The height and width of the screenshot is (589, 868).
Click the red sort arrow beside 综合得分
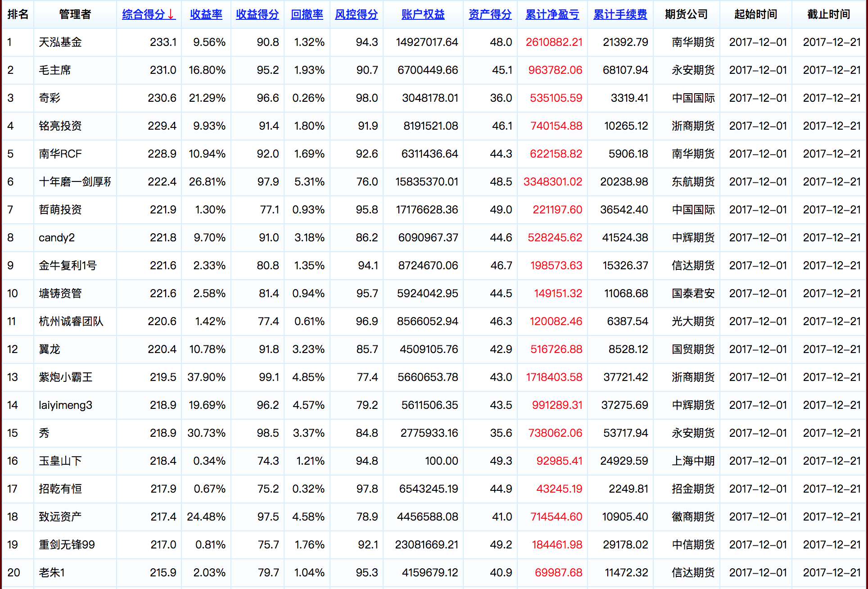click(171, 14)
